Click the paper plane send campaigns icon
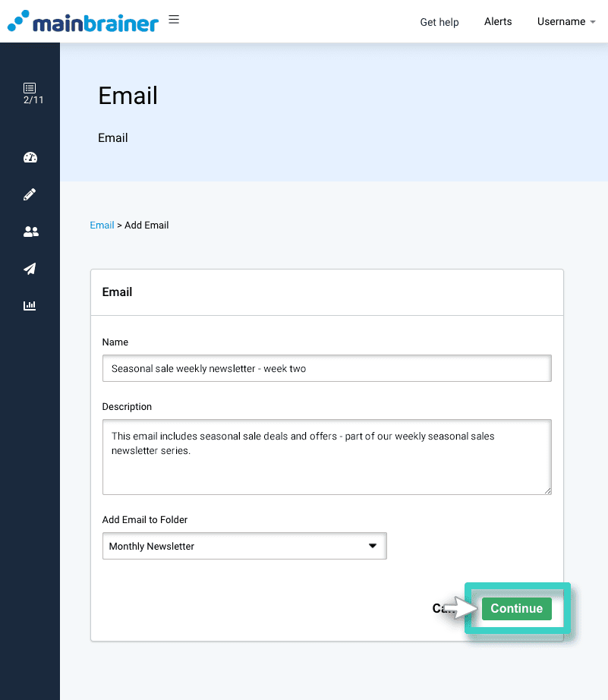Image resolution: width=608 pixels, height=700 pixels. pos(30,269)
